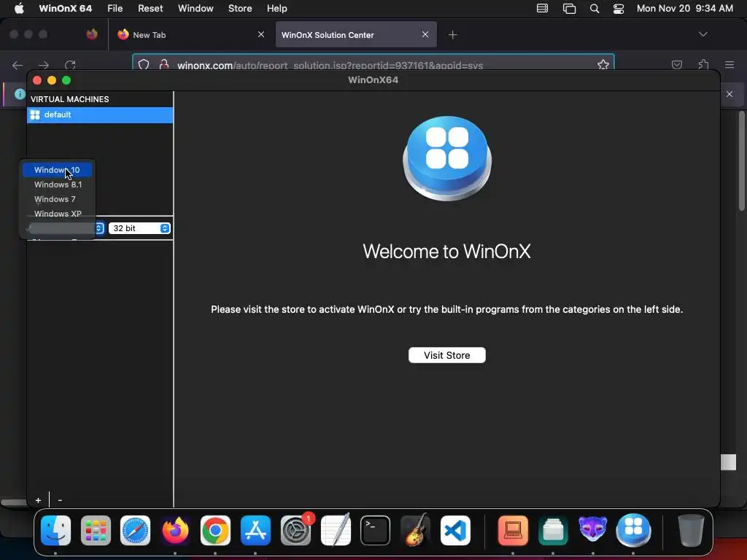Viewport: 747px width, 560px height.
Task: Reload the Firefox page
Action: pos(71,65)
